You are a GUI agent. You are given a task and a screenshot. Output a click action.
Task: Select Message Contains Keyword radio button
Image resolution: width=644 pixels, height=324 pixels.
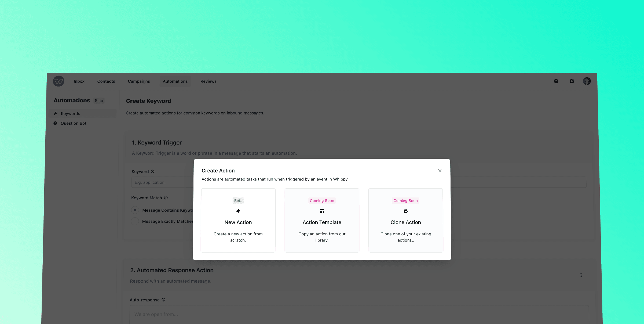pyautogui.click(x=135, y=210)
